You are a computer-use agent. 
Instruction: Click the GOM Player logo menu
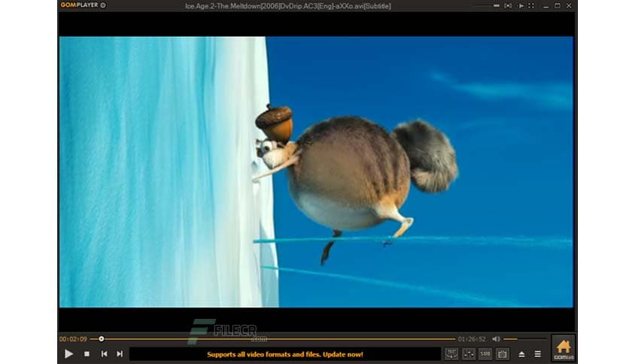pos(79,5)
